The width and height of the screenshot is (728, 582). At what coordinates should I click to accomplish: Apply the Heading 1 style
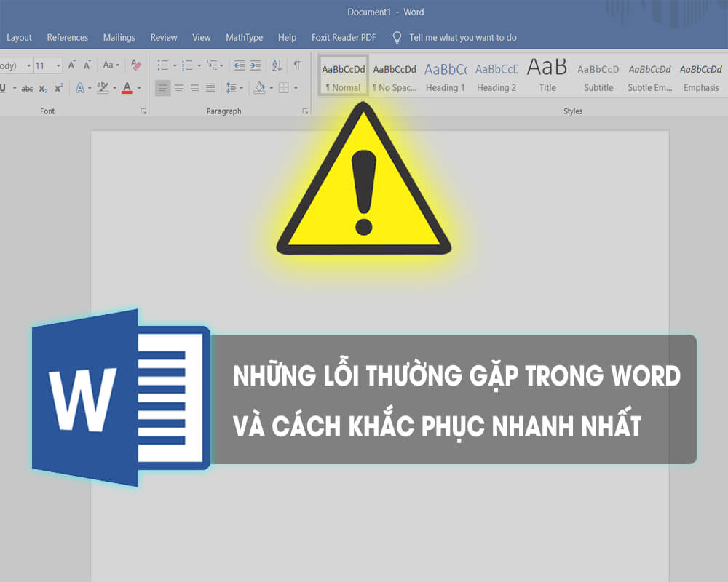click(x=446, y=76)
